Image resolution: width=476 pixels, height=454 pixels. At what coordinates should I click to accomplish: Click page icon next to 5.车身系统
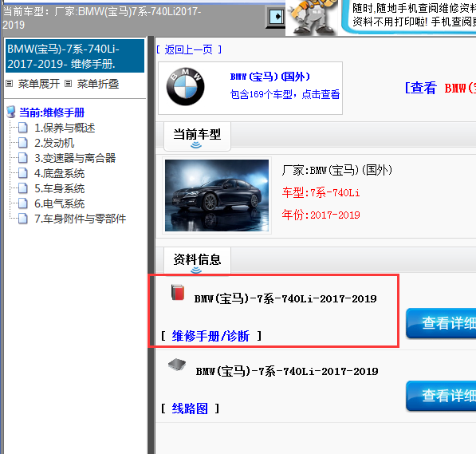23,188
